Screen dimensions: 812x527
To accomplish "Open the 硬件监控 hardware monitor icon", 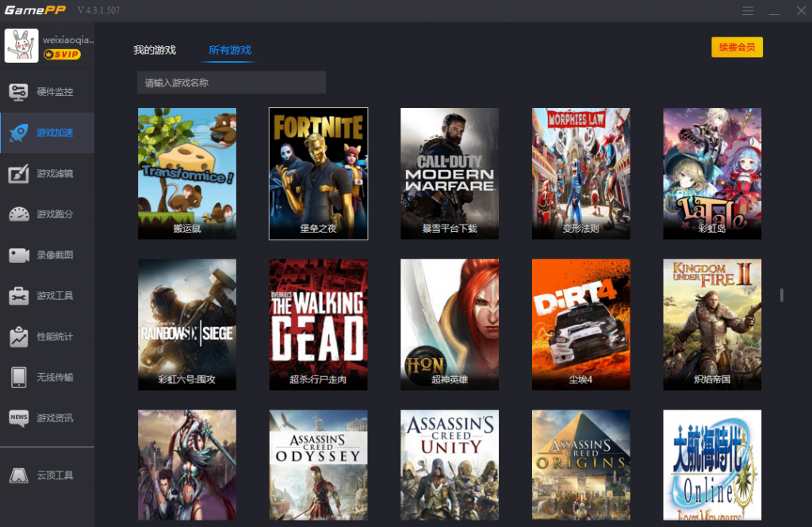I will click(19, 92).
